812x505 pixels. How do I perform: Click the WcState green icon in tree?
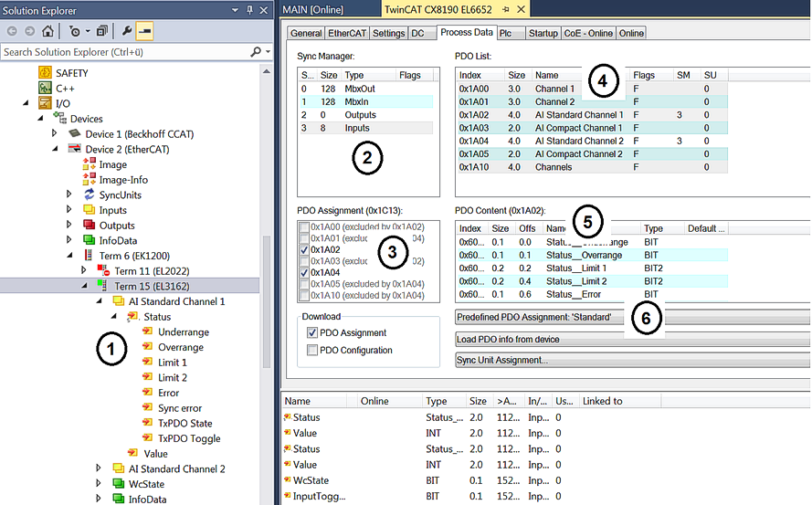pos(118,484)
